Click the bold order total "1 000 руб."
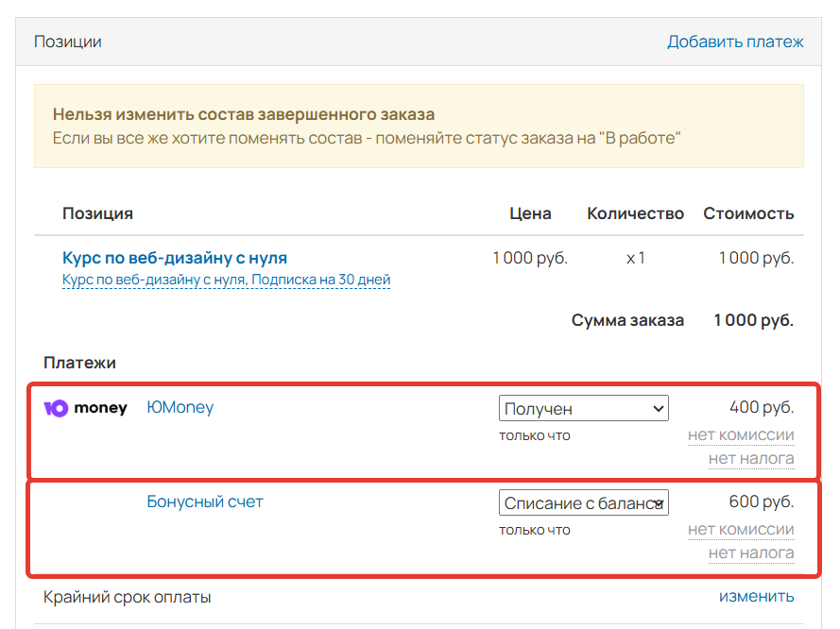The width and height of the screenshot is (840, 629). point(753,320)
